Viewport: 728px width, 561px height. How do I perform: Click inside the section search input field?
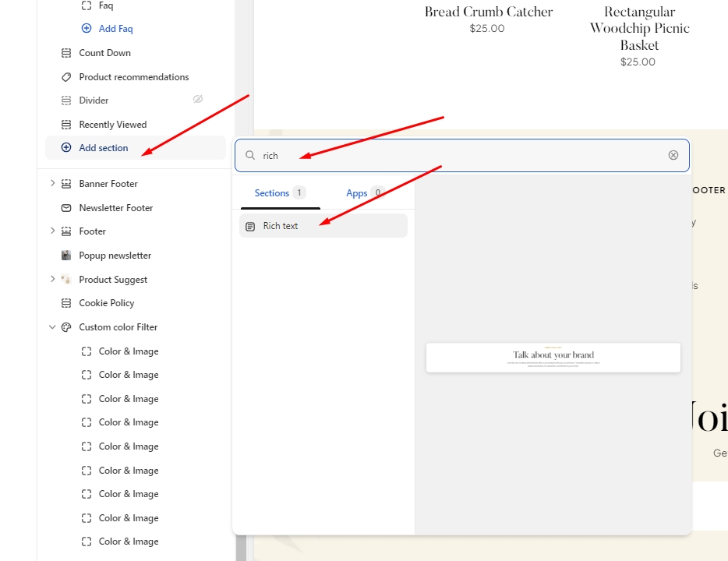pos(460,155)
